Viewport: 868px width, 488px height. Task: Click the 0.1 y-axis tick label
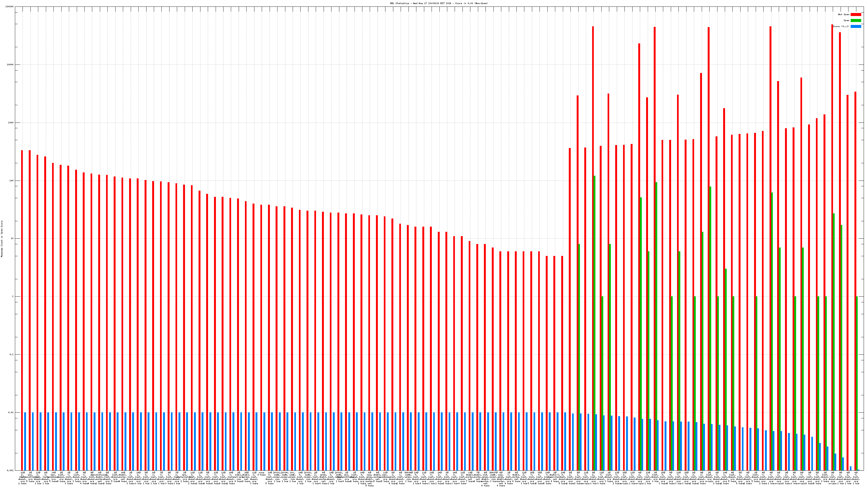click(x=12, y=354)
